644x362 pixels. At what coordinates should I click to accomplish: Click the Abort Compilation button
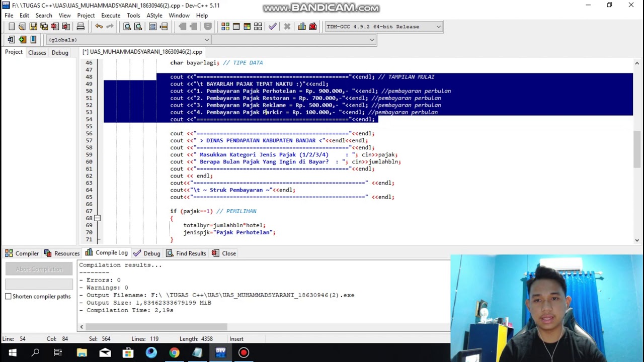click(x=39, y=269)
